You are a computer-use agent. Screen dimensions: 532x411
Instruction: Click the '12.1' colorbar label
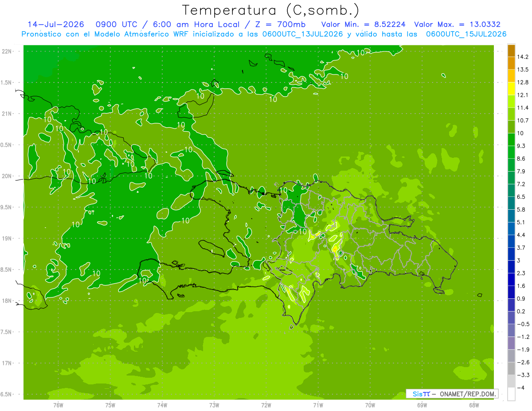pos(523,95)
